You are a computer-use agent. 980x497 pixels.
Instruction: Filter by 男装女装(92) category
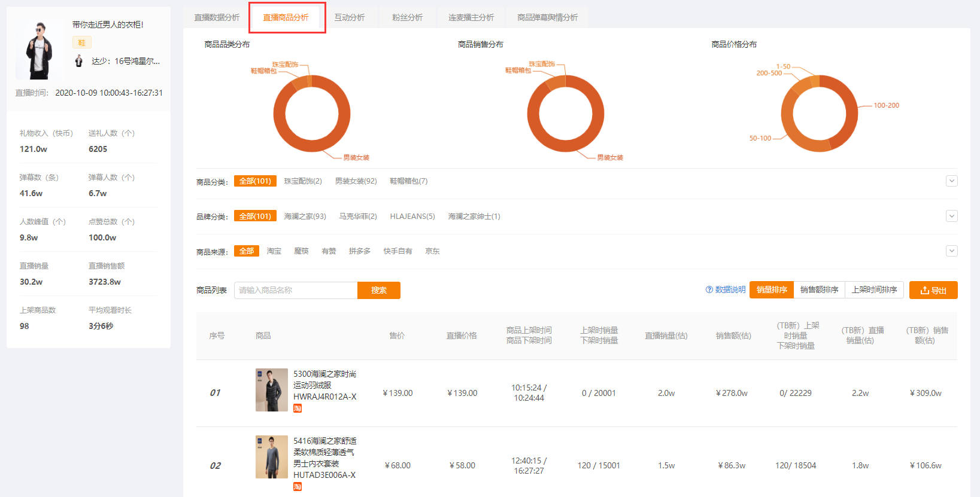coord(356,181)
